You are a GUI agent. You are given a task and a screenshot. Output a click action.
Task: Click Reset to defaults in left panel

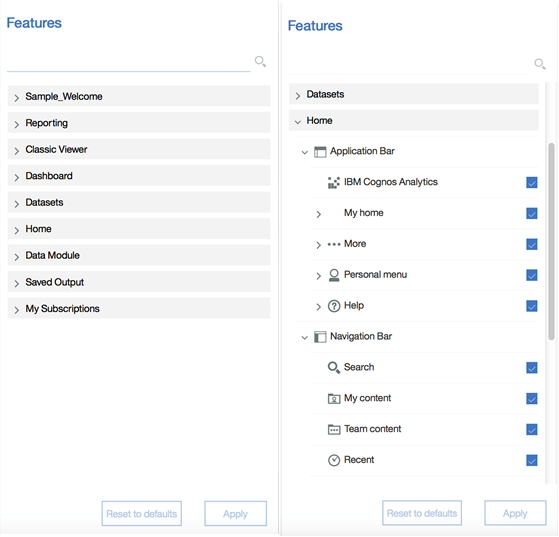click(x=142, y=513)
